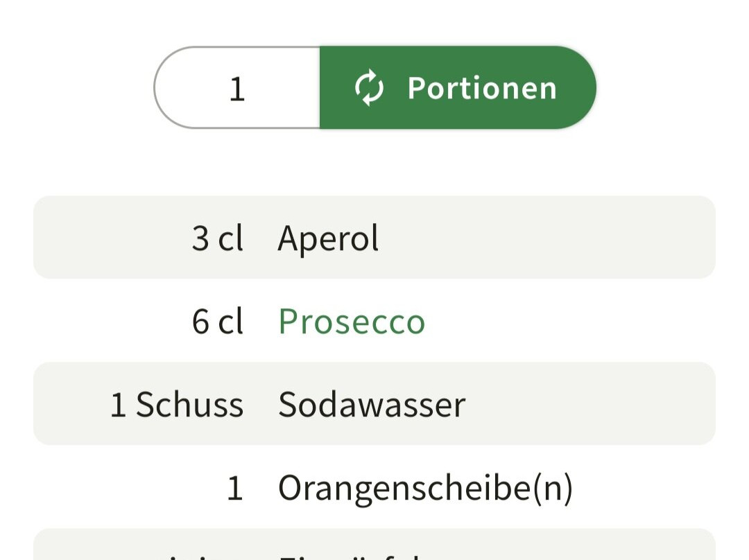This screenshot has height=560, width=749.
Task: Click the digit 1 in the portions box
Action: coord(237,89)
